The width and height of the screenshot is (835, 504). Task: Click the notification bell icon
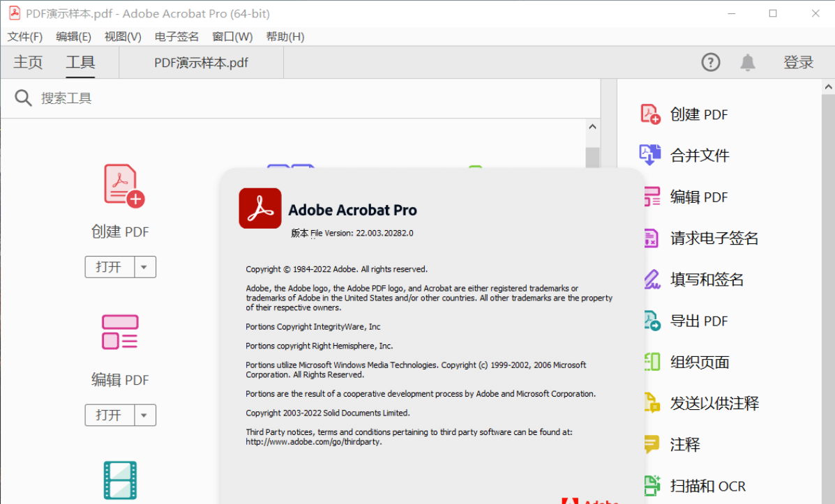746,62
